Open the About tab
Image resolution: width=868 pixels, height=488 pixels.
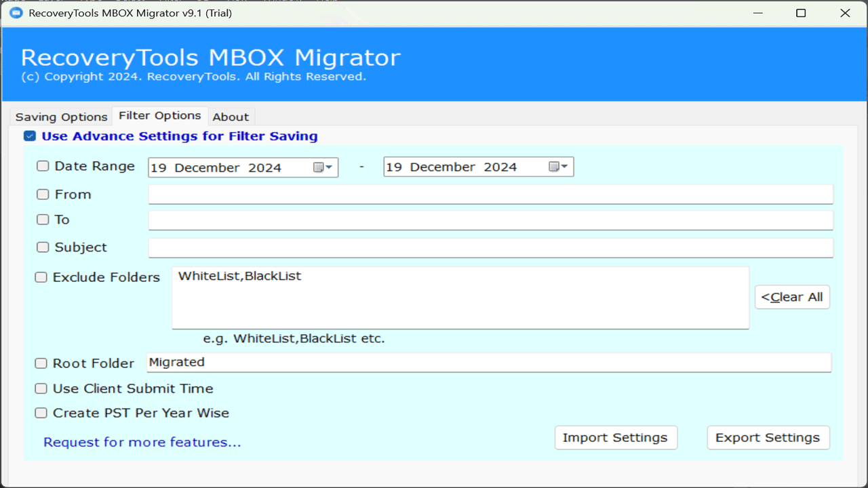(x=231, y=117)
